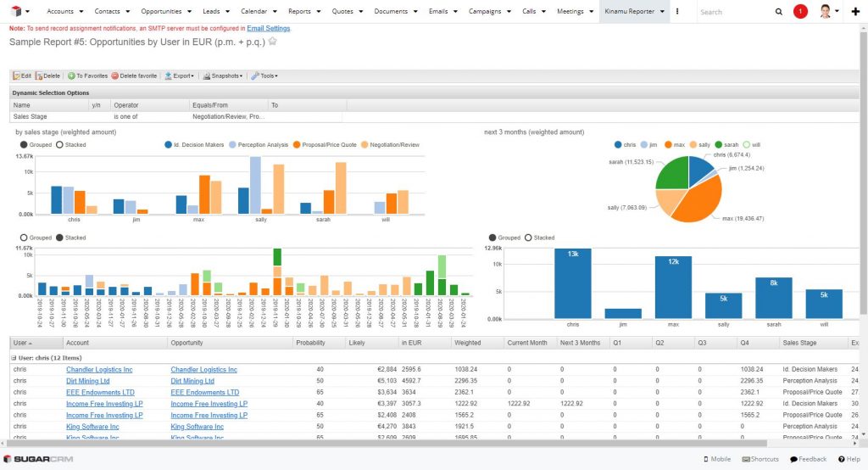Click the search magnifier icon
868x470 pixels.
[x=778, y=12]
